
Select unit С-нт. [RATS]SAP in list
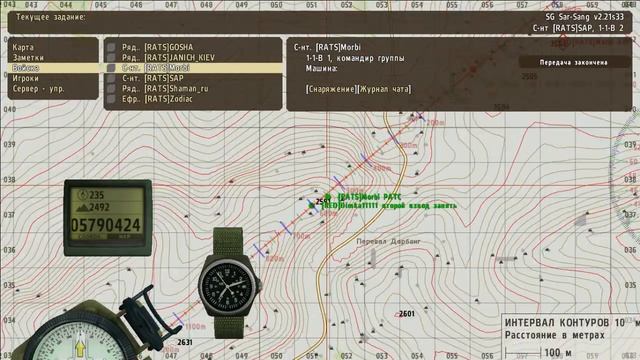point(193,78)
